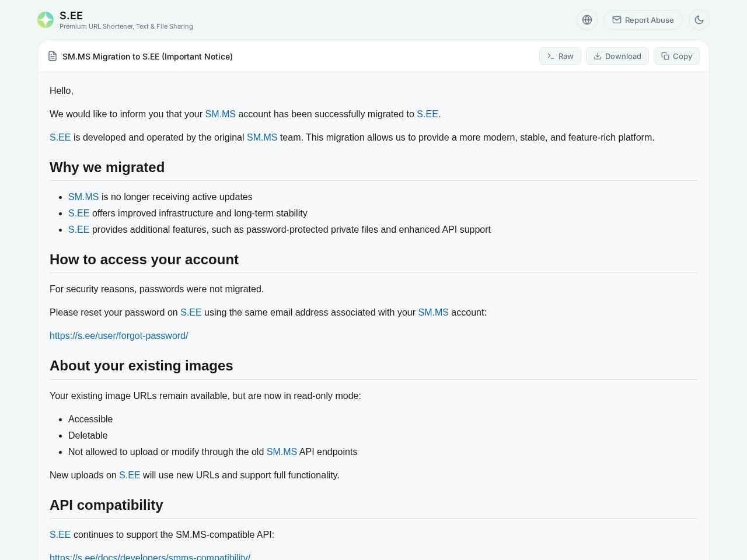Click the "About your existing images" heading
The image size is (747, 560).
tap(141, 366)
